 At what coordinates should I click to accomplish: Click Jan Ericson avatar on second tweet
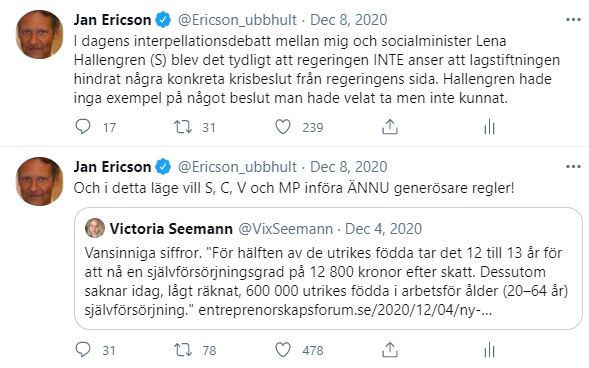point(39,181)
